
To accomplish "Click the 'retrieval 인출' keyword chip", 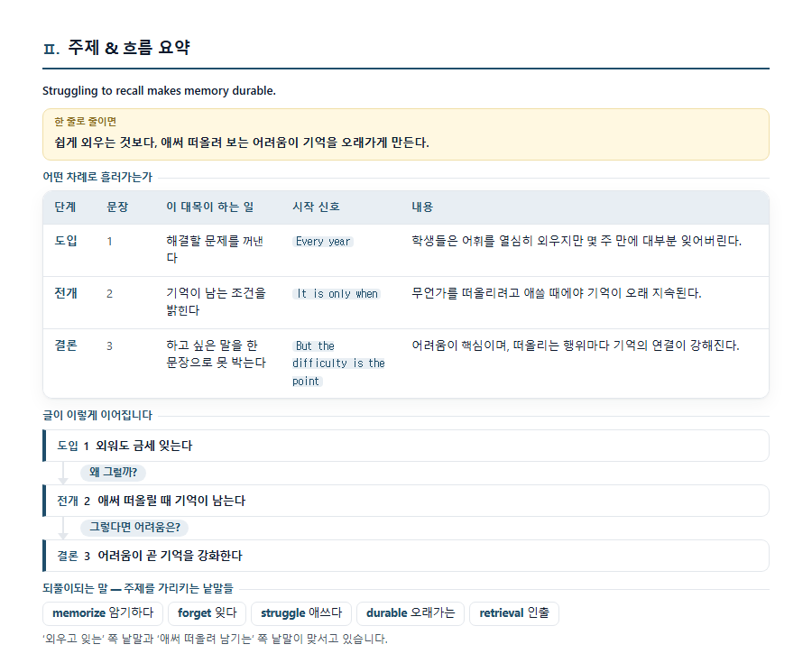I will (x=514, y=613).
